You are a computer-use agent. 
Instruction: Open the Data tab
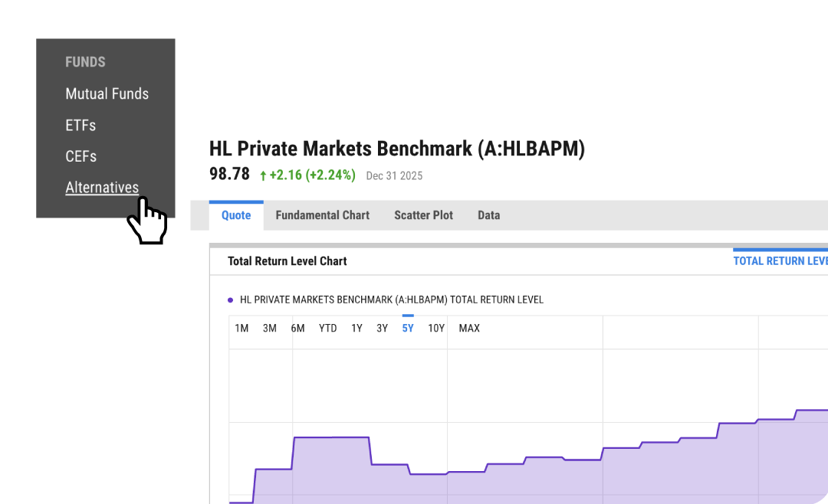[x=489, y=215]
